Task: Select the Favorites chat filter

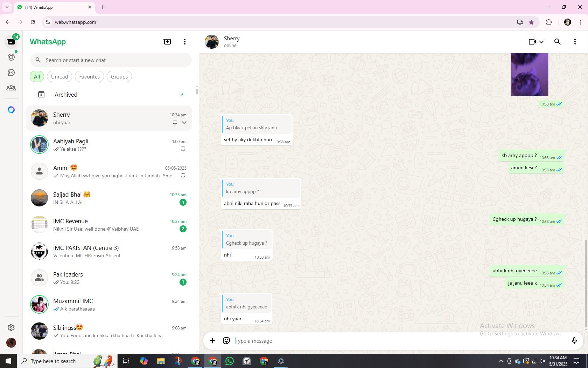Action: coord(89,76)
